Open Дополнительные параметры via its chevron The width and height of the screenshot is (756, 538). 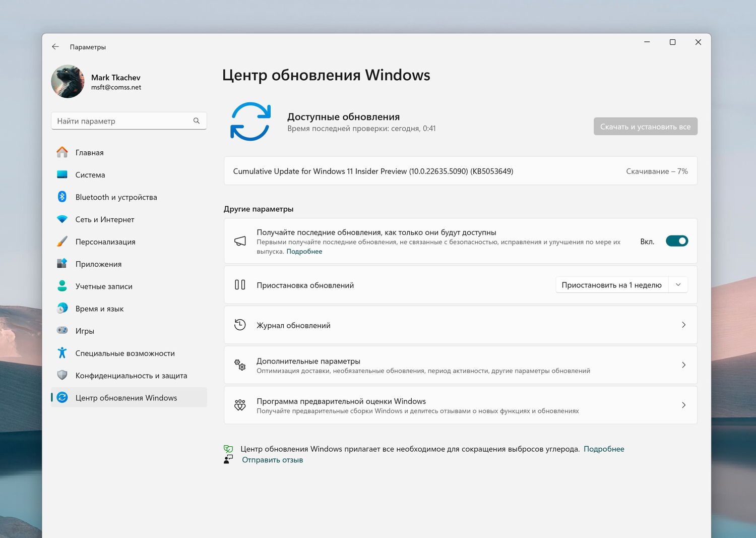point(683,365)
